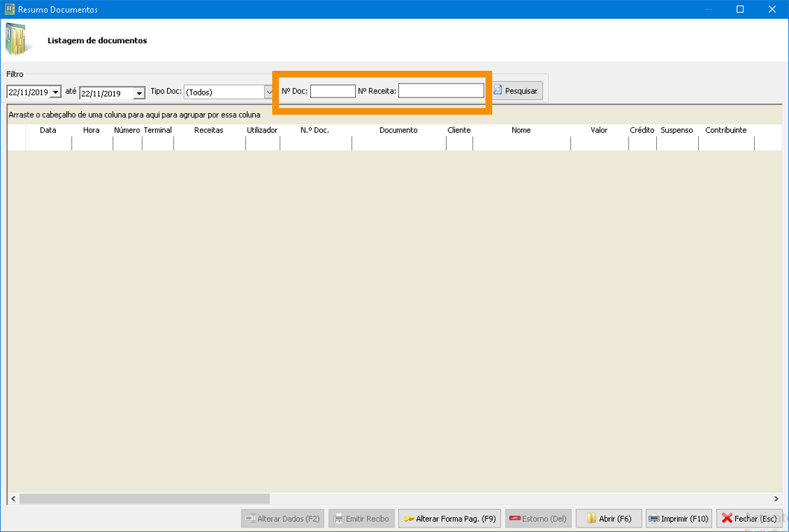Click the Nº Doc input field
Screen dimensions: 789x532
tap(333, 91)
